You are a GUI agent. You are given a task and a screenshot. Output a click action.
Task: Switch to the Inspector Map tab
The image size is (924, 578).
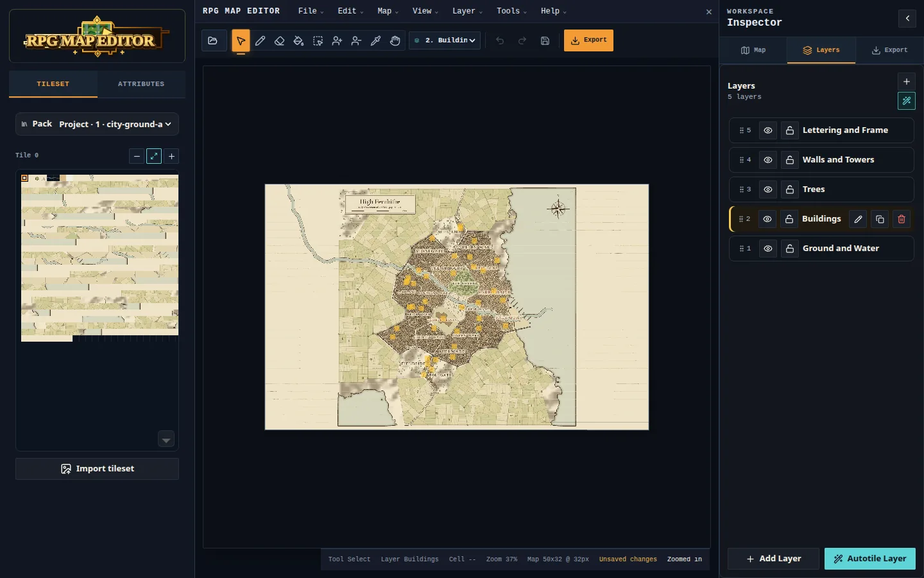[753, 50]
